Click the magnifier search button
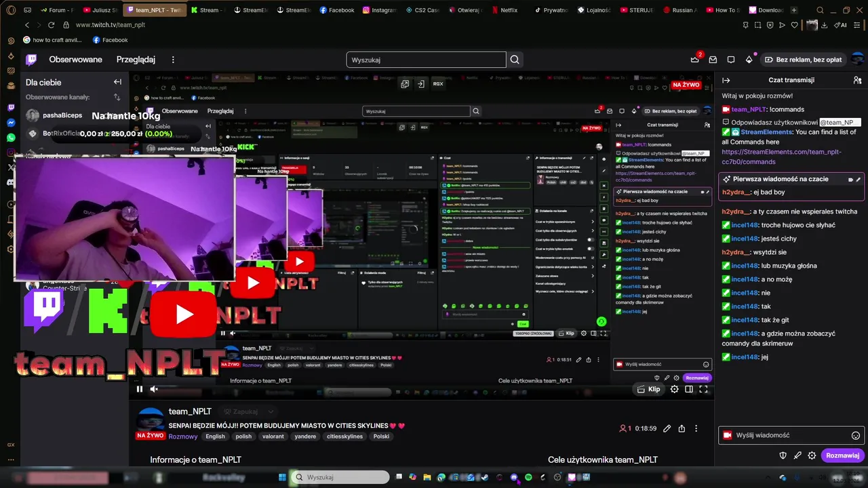Image resolution: width=868 pixels, height=488 pixels. coord(515,60)
